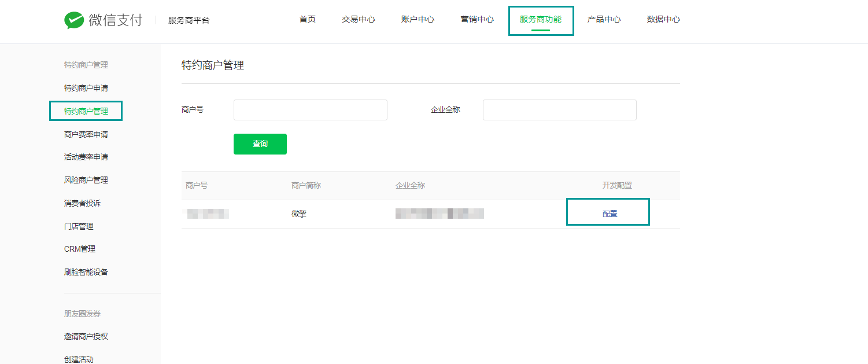The height and width of the screenshot is (364, 868).
Task: Click the WeChat Pay logo icon
Action: pyautogui.click(x=74, y=20)
